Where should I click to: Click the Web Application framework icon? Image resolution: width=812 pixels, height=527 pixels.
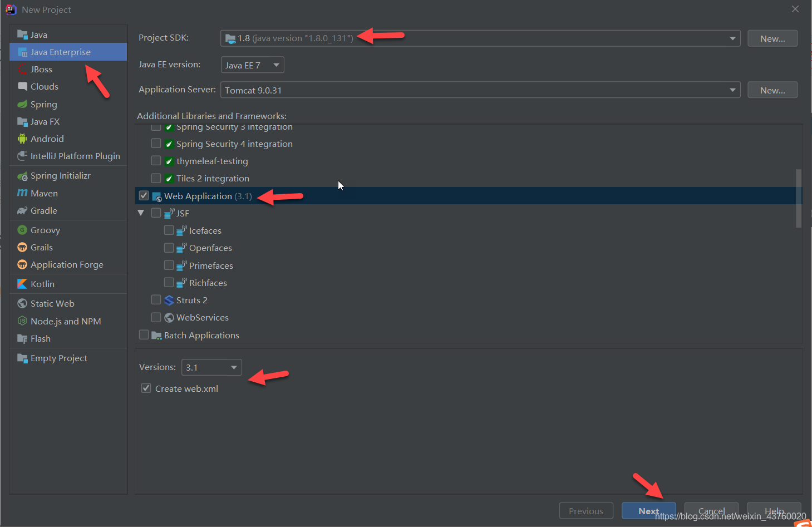(157, 196)
